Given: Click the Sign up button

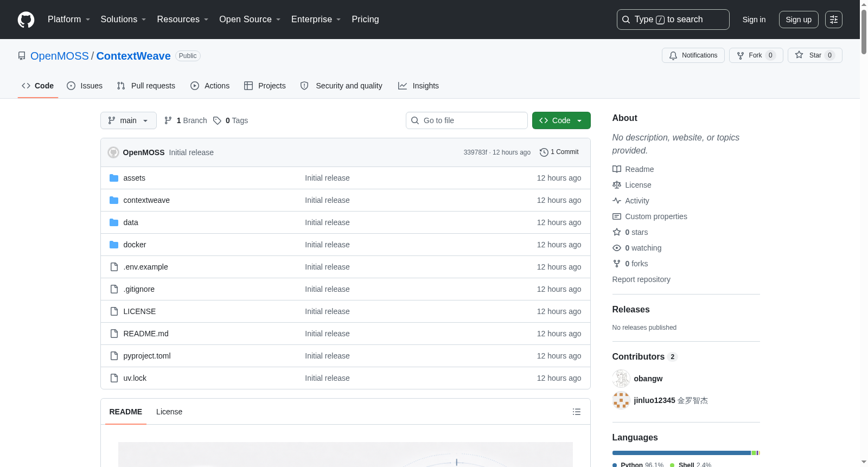Looking at the screenshot, I should pos(799,20).
